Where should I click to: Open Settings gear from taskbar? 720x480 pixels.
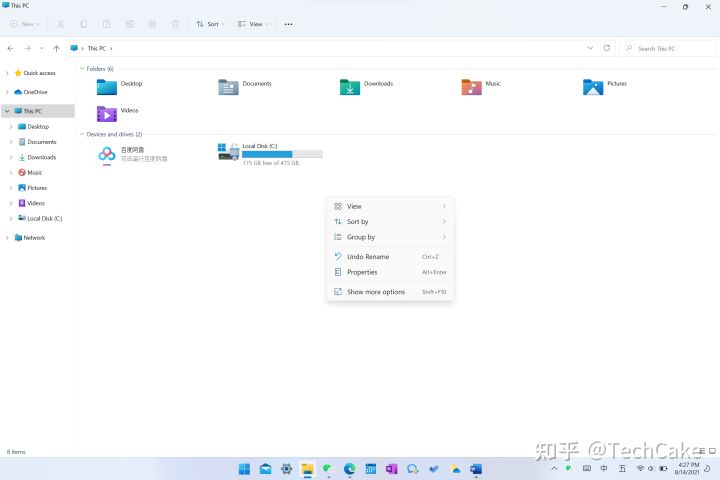[x=287, y=469]
